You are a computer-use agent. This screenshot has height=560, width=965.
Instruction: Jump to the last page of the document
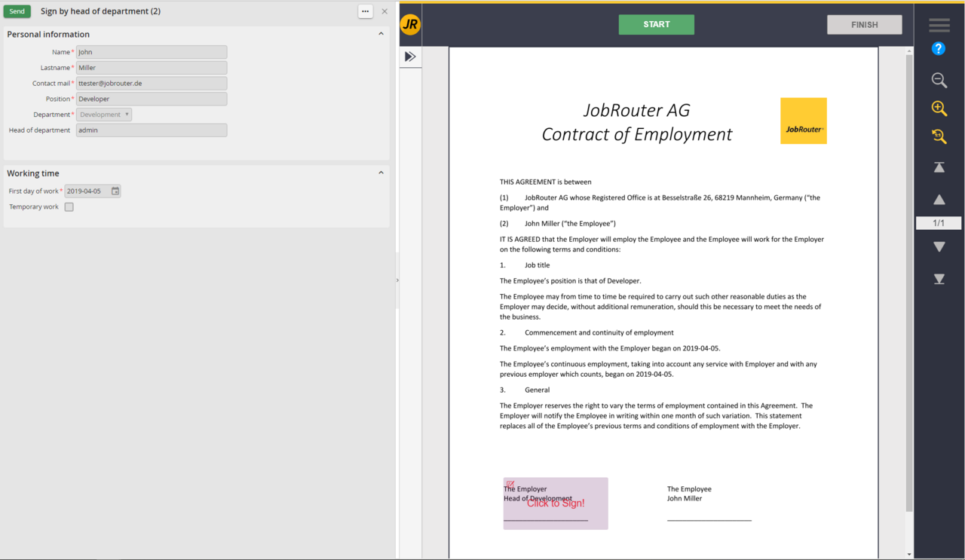(x=938, y=279)
